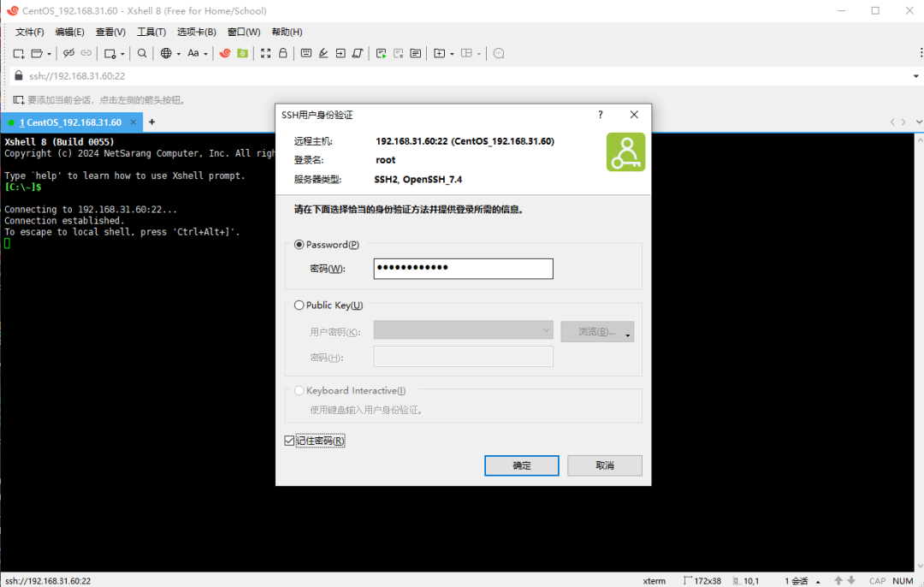Click the New session toolbar icon
This screenshot has width=924, height=587.
coord(18,54)
